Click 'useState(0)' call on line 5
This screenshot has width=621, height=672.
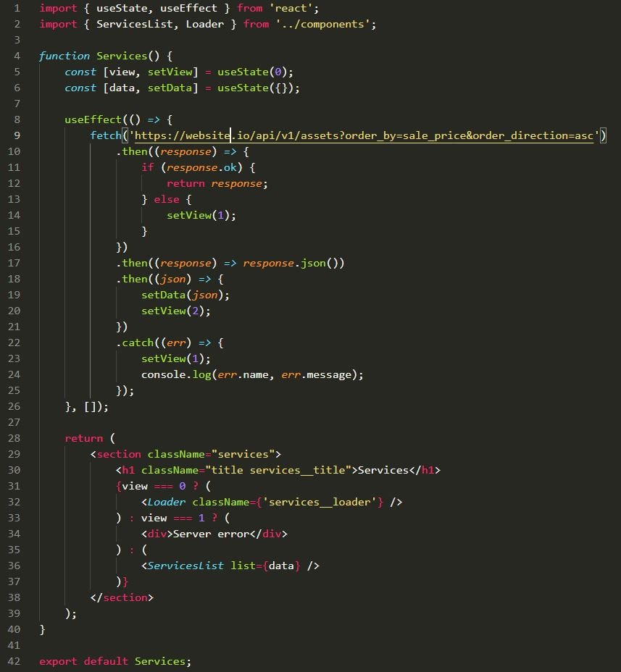click(x=252, y=72)
